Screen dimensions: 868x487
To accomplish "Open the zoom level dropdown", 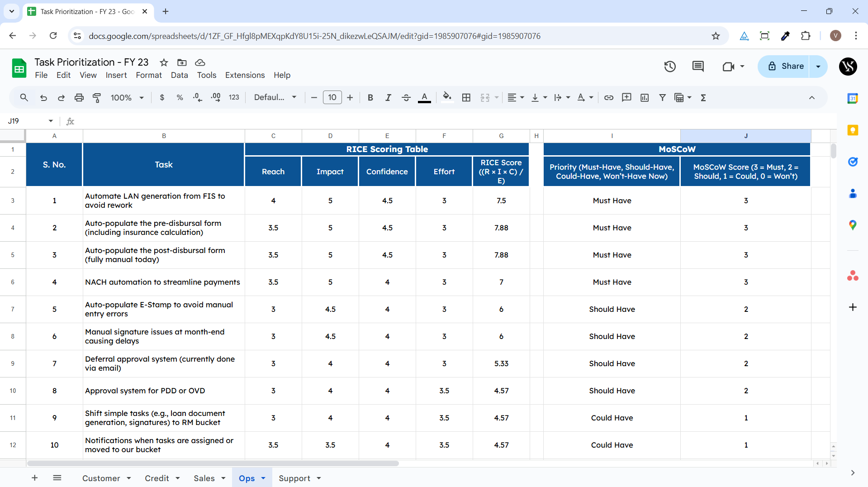I will [127, 97].
